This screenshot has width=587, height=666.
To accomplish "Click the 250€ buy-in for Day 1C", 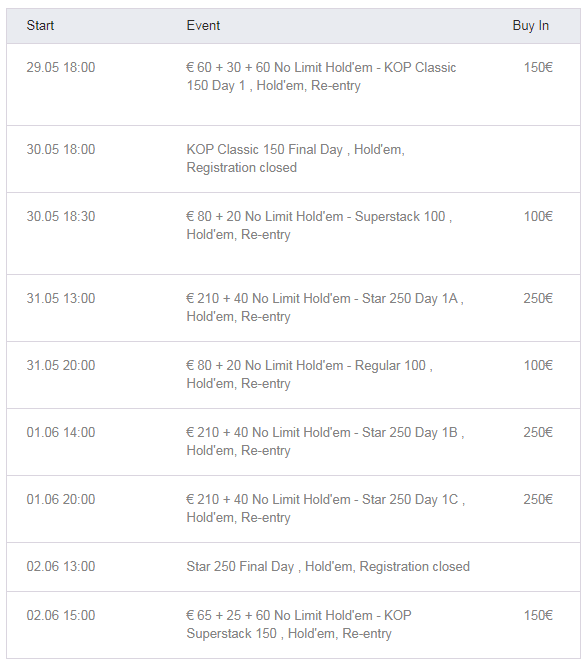I will pyautogui.click(x=538, y=500).
